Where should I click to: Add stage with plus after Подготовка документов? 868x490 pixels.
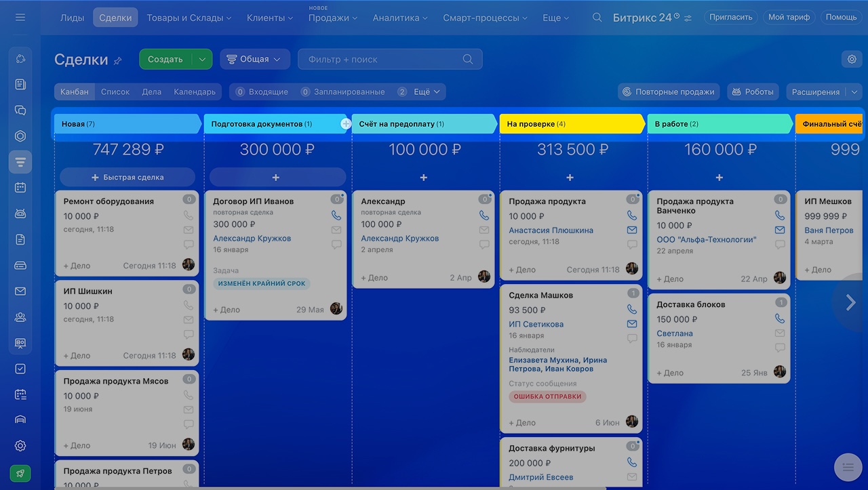point(346,124)
